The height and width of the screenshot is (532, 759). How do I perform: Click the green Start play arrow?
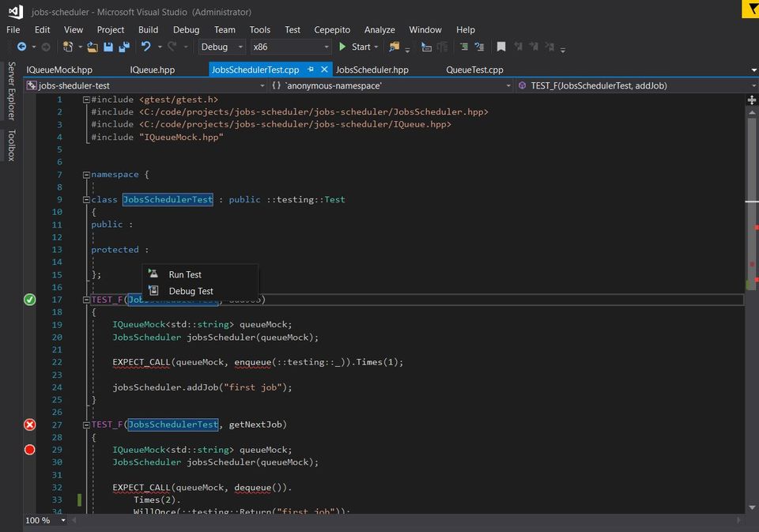pyautogui.click(x=342, y=47)
